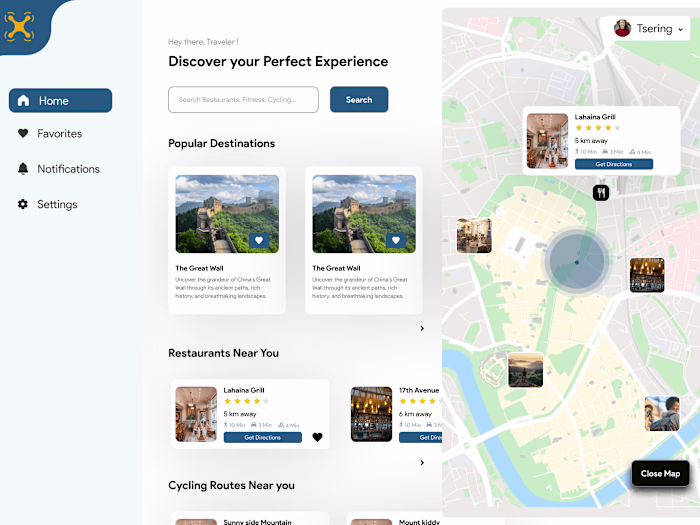Open Lahaina Grill photo in map popup

click(547, 141)
